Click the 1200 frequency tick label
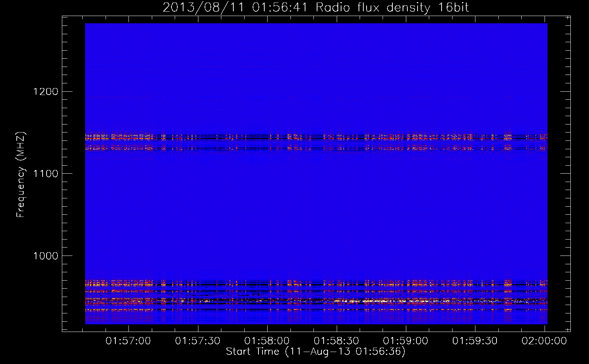589x364 pixels. click(x=46, y=91)
